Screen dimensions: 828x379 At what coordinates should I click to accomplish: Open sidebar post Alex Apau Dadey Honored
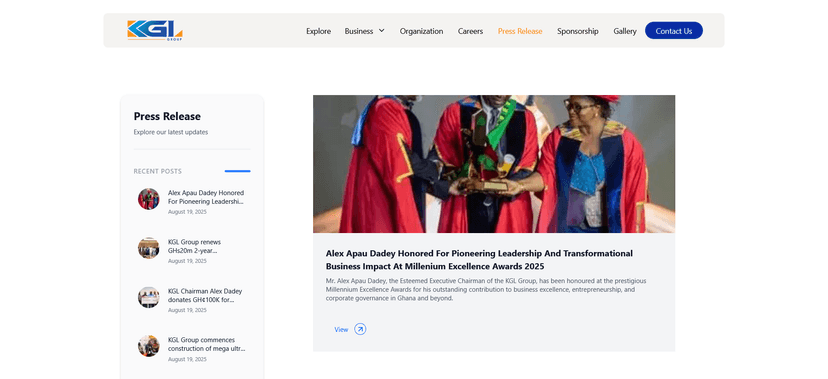coord(206,197)
